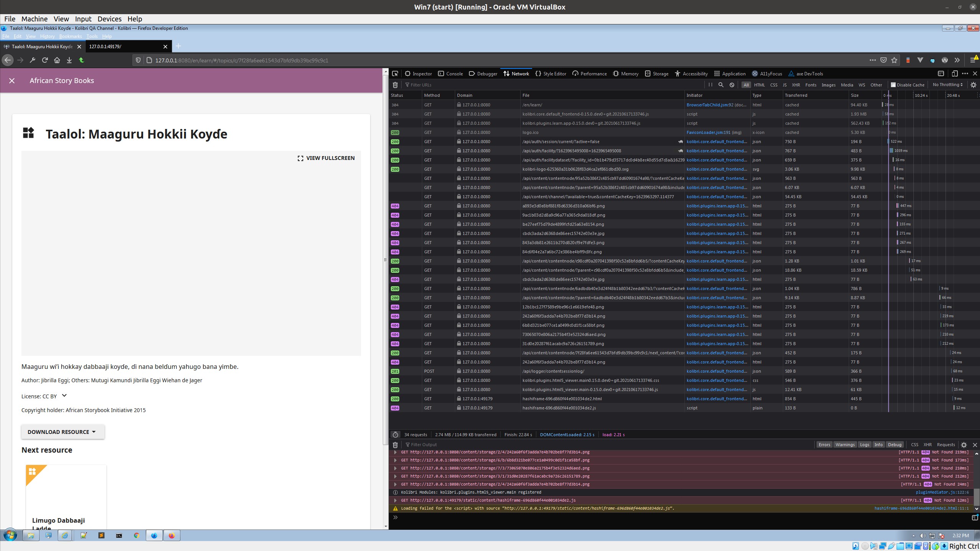Switch console to multi-line editor mode icon

click(975, 518)
